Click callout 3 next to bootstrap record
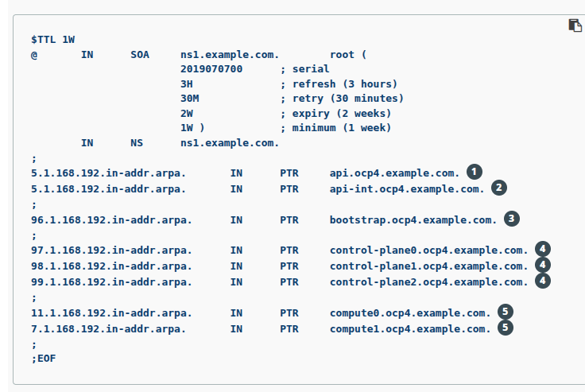Screen dimensions: 585x392 coord(512,218)
